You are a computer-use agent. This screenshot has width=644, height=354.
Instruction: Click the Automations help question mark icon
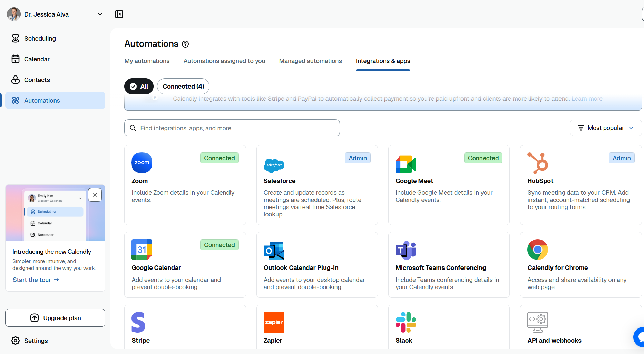point(185,44)
